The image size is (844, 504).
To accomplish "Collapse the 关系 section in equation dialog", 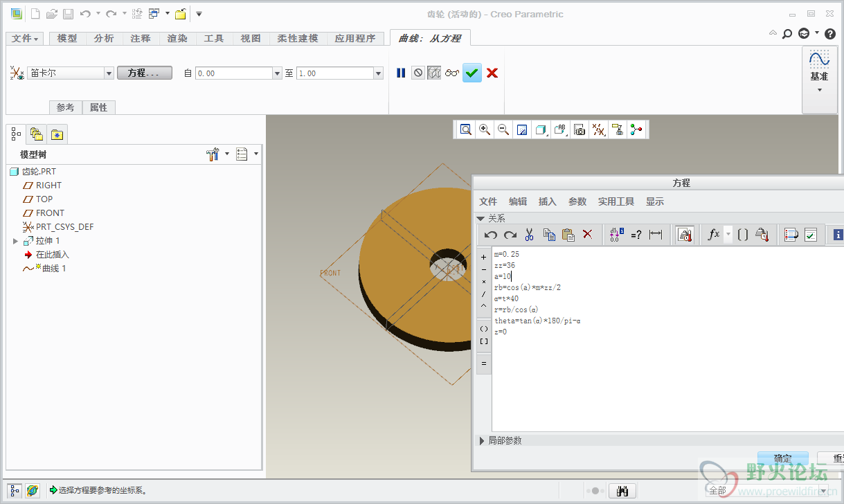I will (x=480, y=218).
